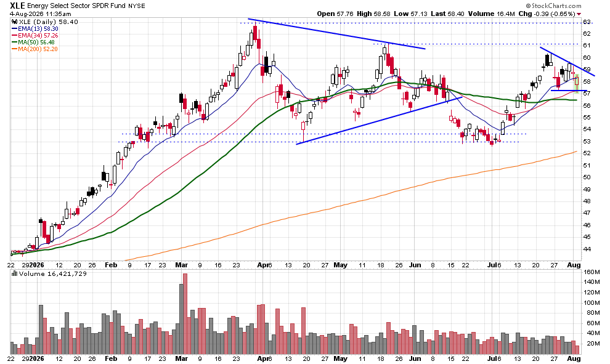This screenshot has width=610, height=364.
Task: Click the 48 price axis label
Action: click(x=587, y=201)
